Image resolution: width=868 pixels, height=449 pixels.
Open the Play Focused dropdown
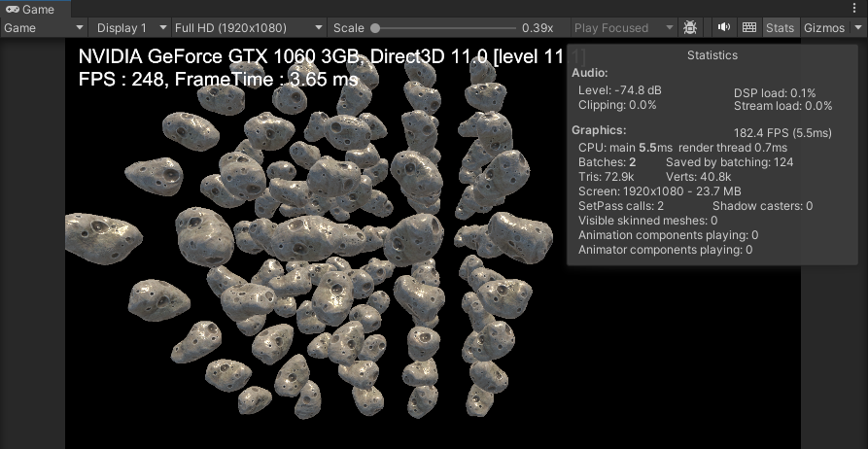[624, 27]
